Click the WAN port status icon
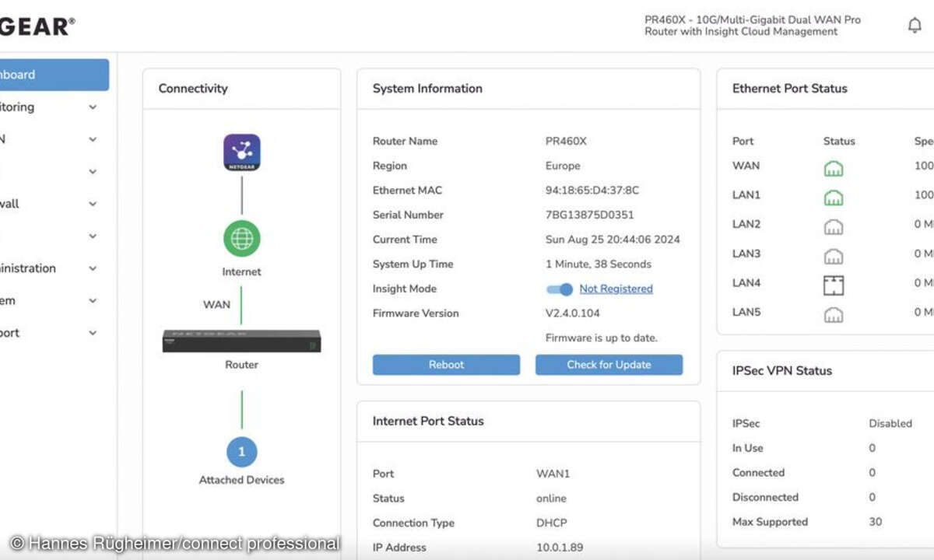Image resolution: width=934 pixels, height=560 pixels. coord(834,168)
